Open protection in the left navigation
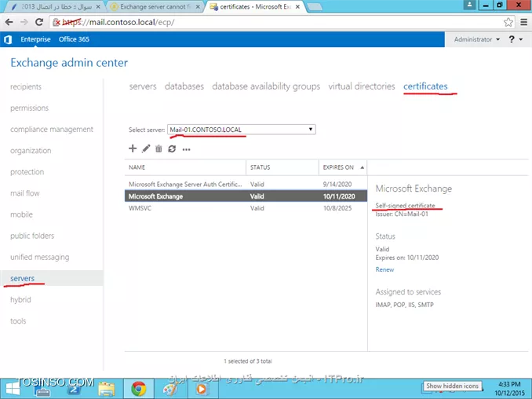Viewport: 532px width, 399px height. pyautogui.click(x=27, y=172)
